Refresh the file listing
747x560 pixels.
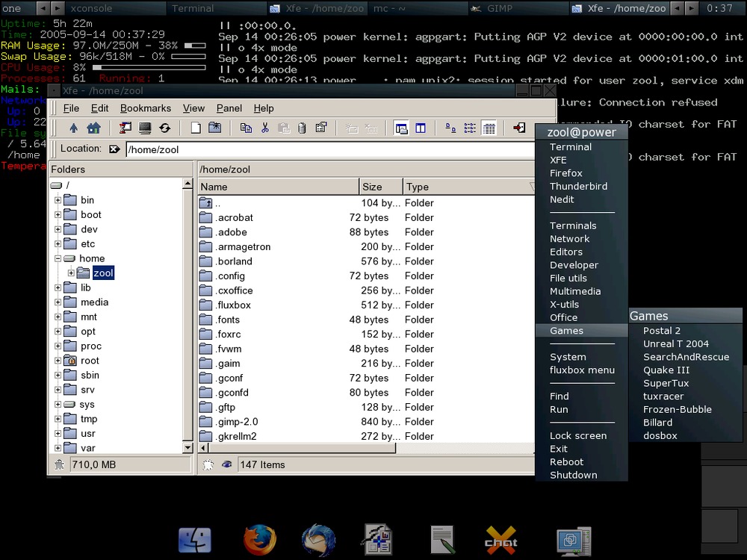coord(165,128)
